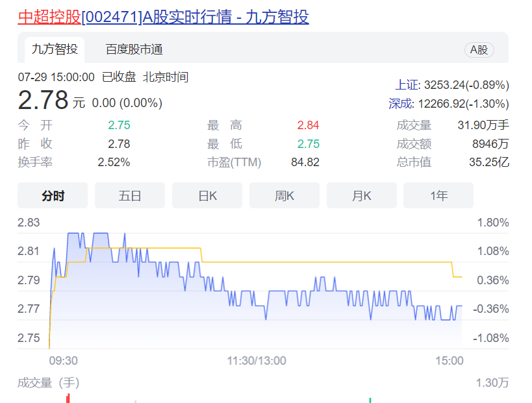Click the 北京时间 label
Screen dimensions: 532x403
(x=166, y=77)
